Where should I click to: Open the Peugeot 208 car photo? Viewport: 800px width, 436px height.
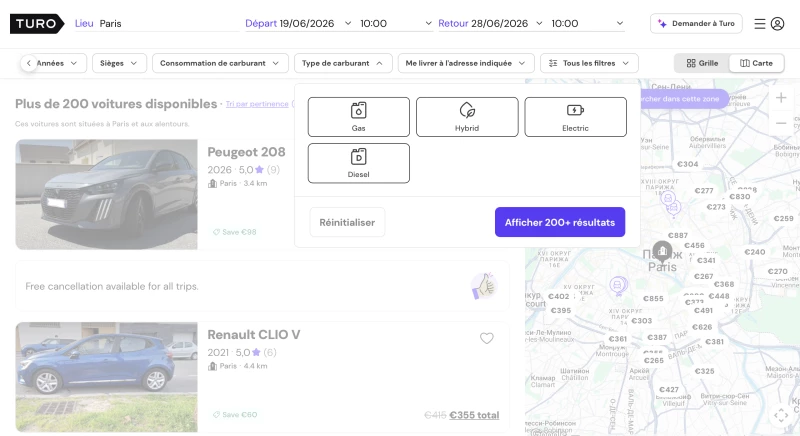point(106,194)
